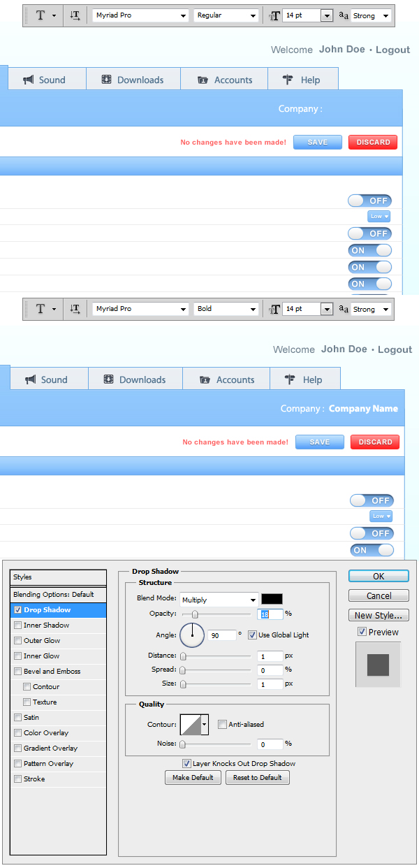This screenshot has width=419, height=868.
Task: Click the black drop shadow color swatch
Action: [x=272, y=599]
